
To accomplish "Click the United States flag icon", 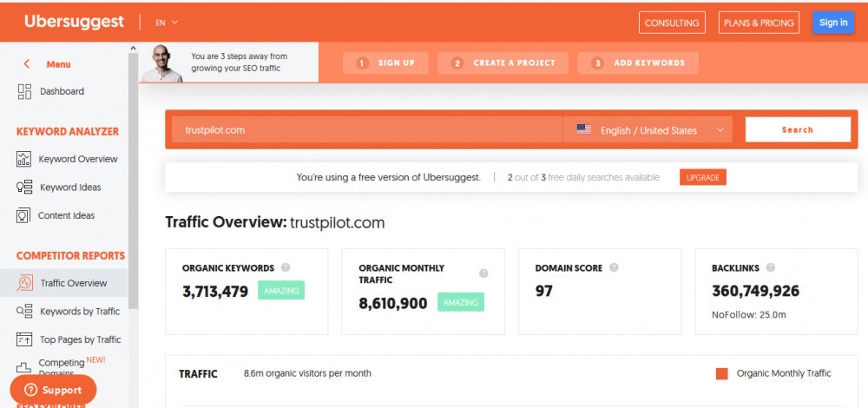I will [583, 129].
